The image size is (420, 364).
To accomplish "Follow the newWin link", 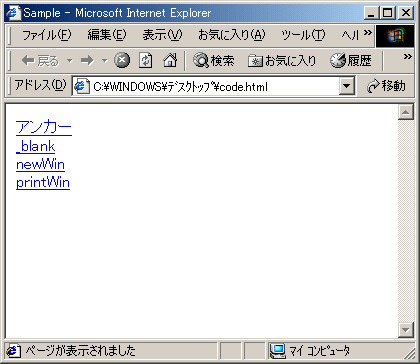I will click(40, 164).
